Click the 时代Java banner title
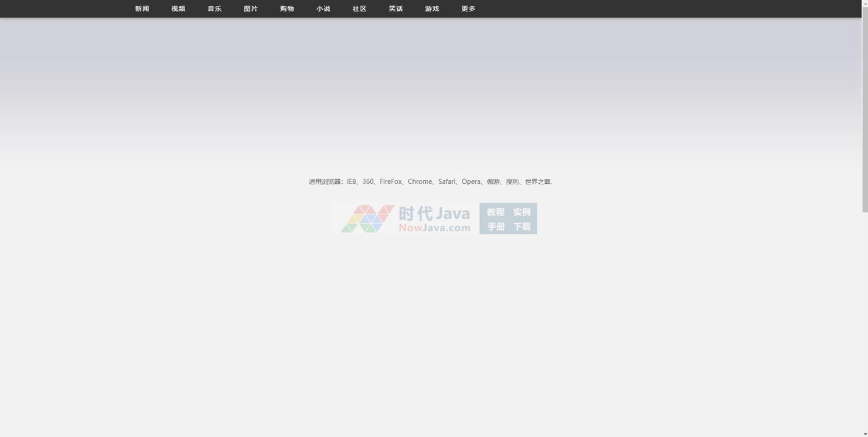The height and width of the screenshot is (437, 868). [x=434, y=213]
